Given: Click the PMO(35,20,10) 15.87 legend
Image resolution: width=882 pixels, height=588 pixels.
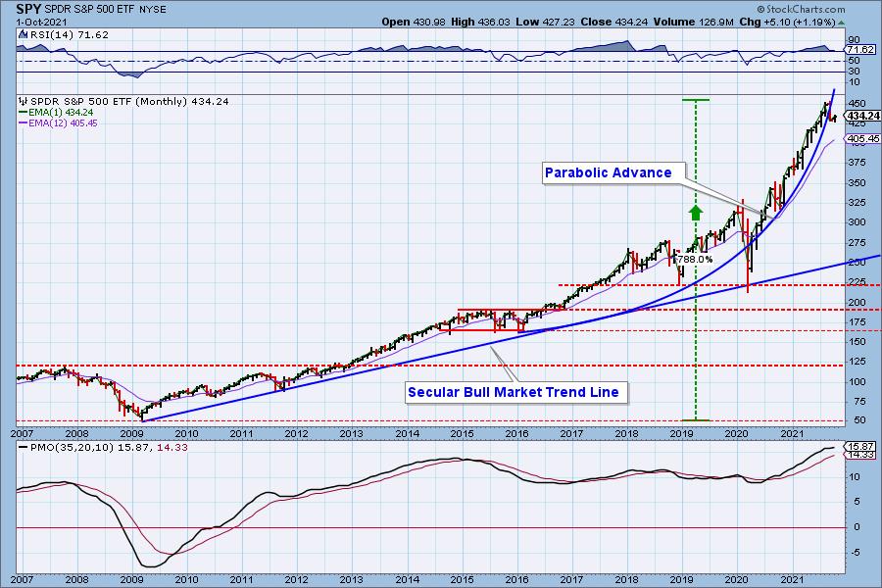Looking at the screenshot, I should coord(86,447).
